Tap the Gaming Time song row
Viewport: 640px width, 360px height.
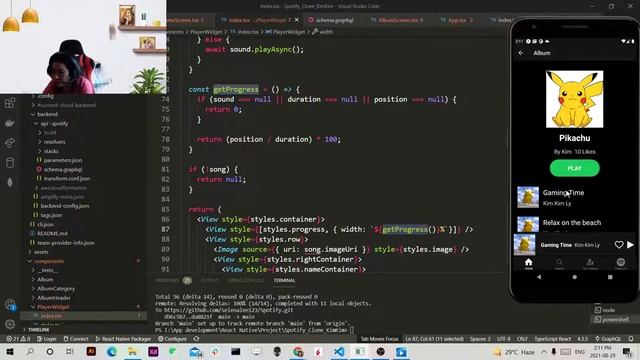[x=574, y=197]
